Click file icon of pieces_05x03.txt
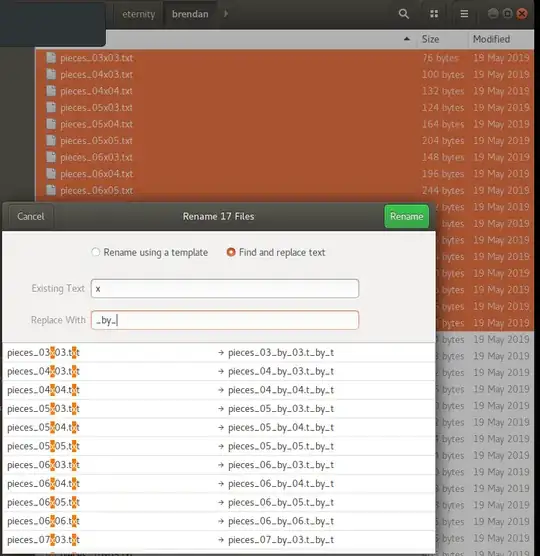This screenshot has width=540, height=556. 51,107
